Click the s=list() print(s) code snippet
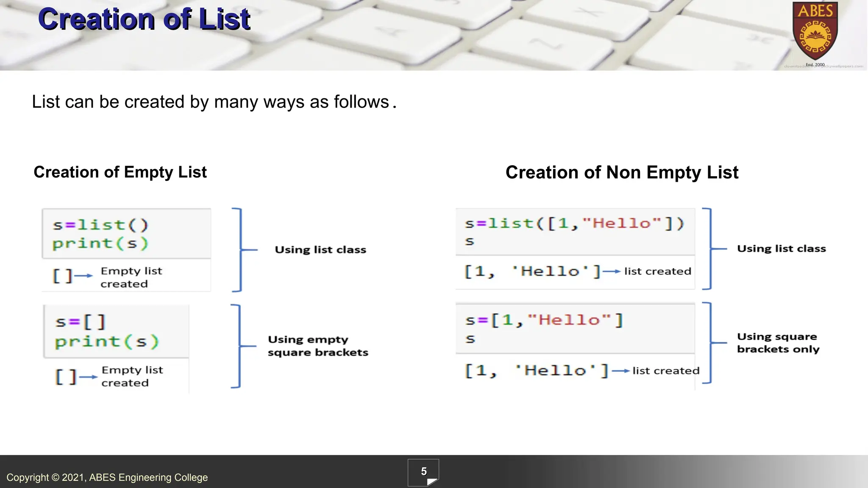 click(126, 233)
